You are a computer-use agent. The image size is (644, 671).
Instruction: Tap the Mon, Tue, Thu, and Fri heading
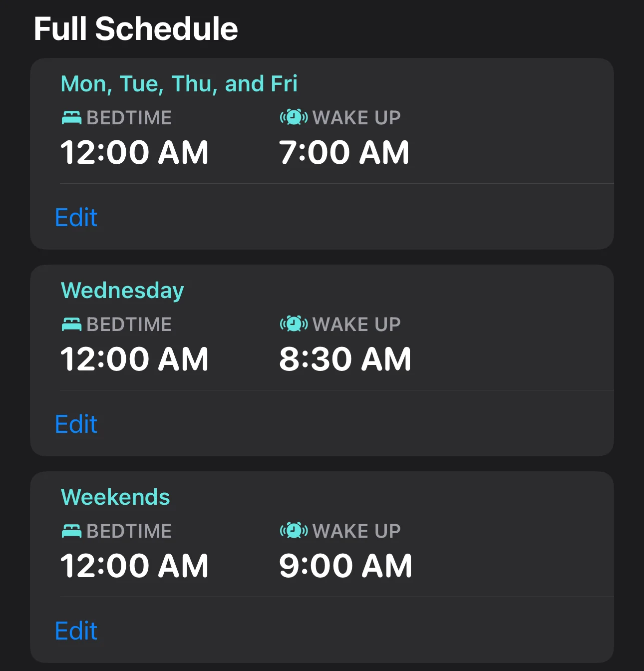[x=179, y=84]
